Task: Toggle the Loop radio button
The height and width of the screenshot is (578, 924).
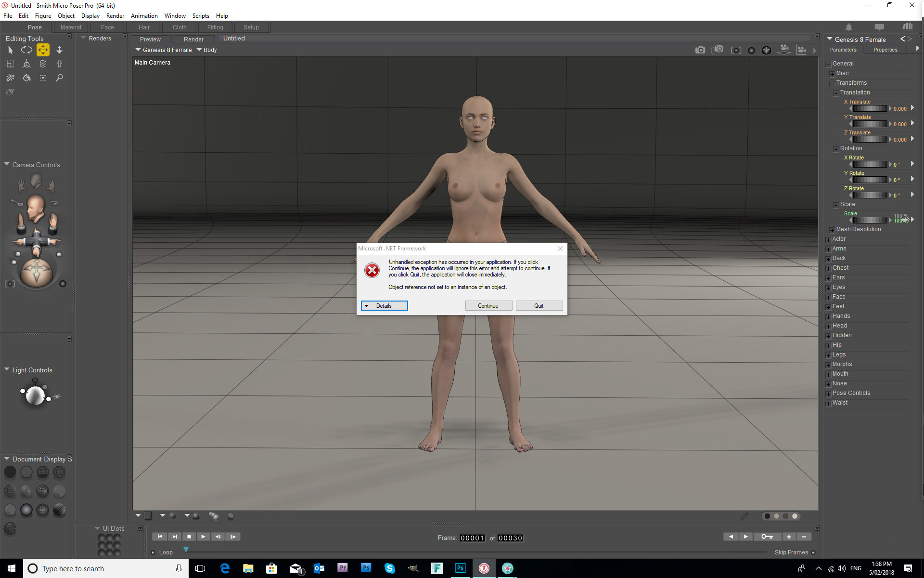Action: point(153,552)
